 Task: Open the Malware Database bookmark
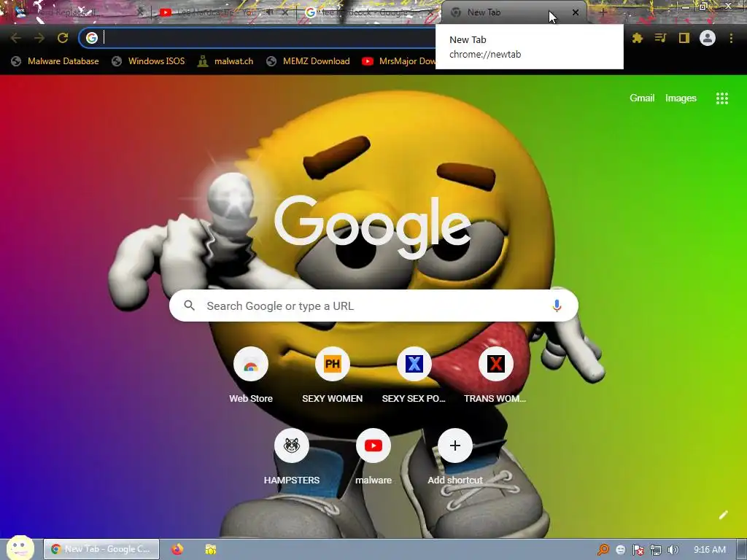[55, 61]
